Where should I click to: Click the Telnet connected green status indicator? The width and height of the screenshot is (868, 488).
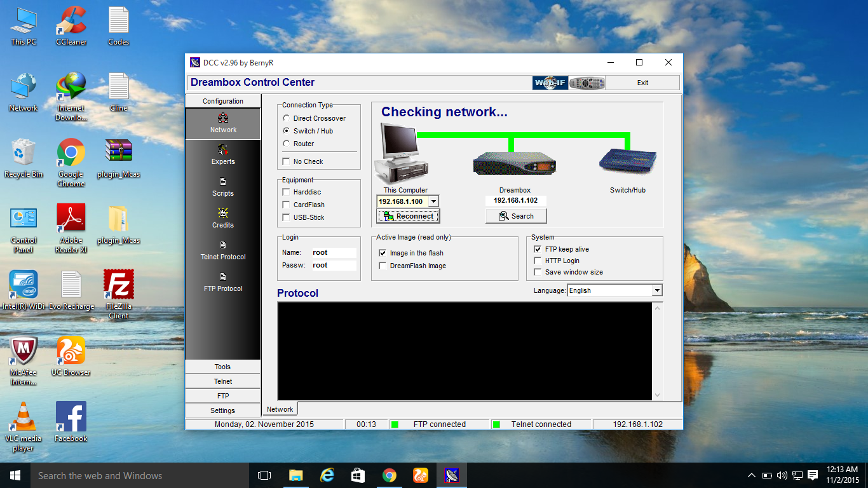pos(496,424)
